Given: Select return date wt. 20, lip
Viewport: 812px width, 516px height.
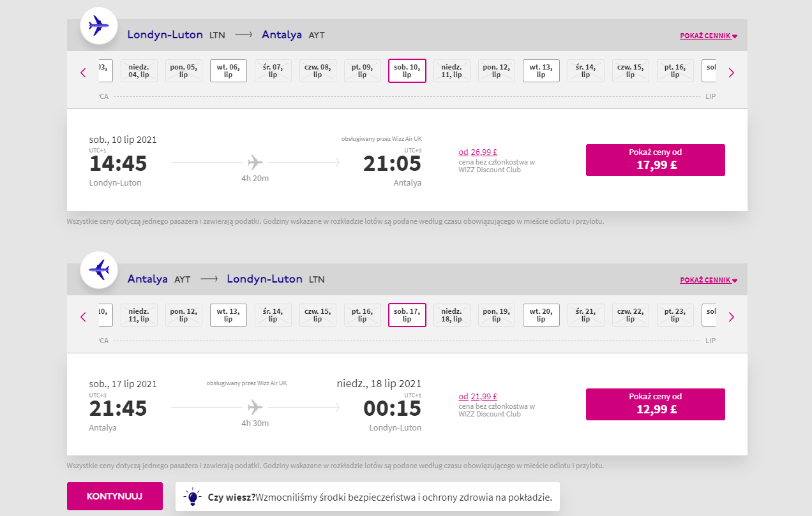Looking at the screenshot, I should [x=541, y=315].
